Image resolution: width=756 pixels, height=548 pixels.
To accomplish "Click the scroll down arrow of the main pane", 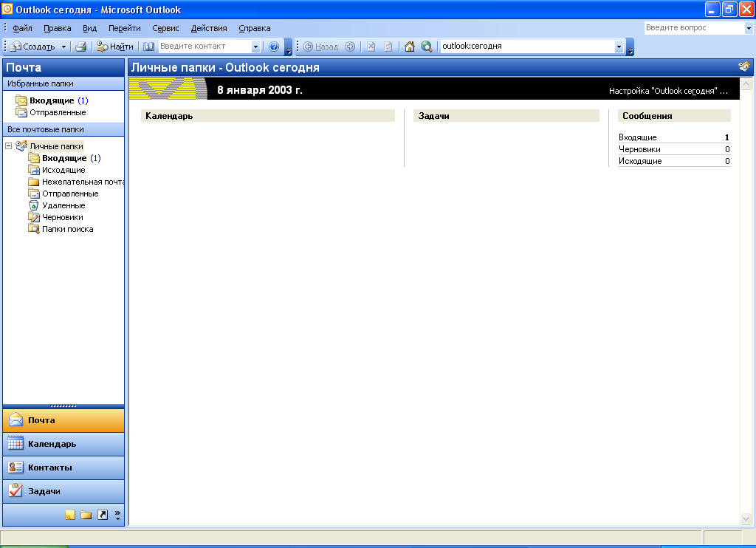I will 746,519.
